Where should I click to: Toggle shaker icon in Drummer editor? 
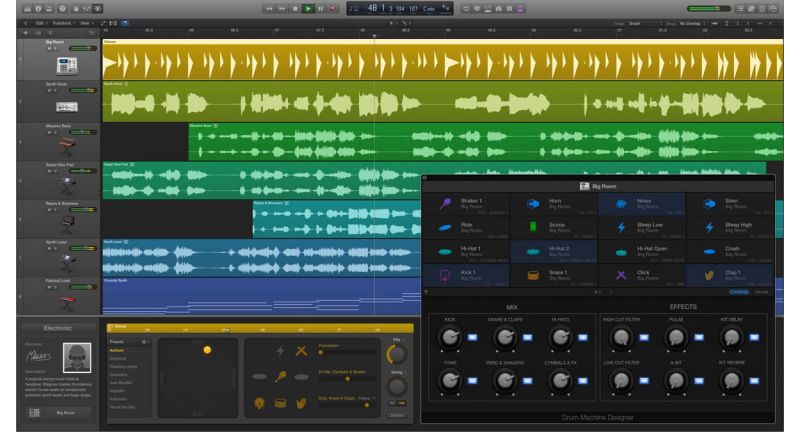click(x=280, y=377)
